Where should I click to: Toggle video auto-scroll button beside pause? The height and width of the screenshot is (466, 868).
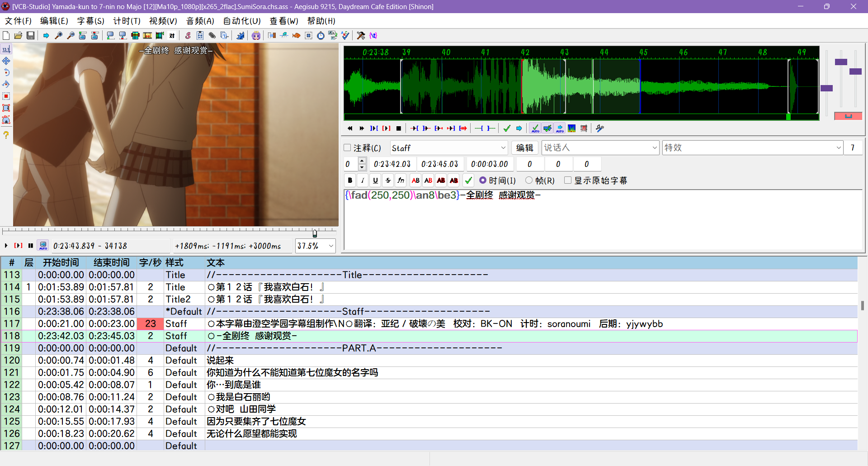[x=43, y=246]
